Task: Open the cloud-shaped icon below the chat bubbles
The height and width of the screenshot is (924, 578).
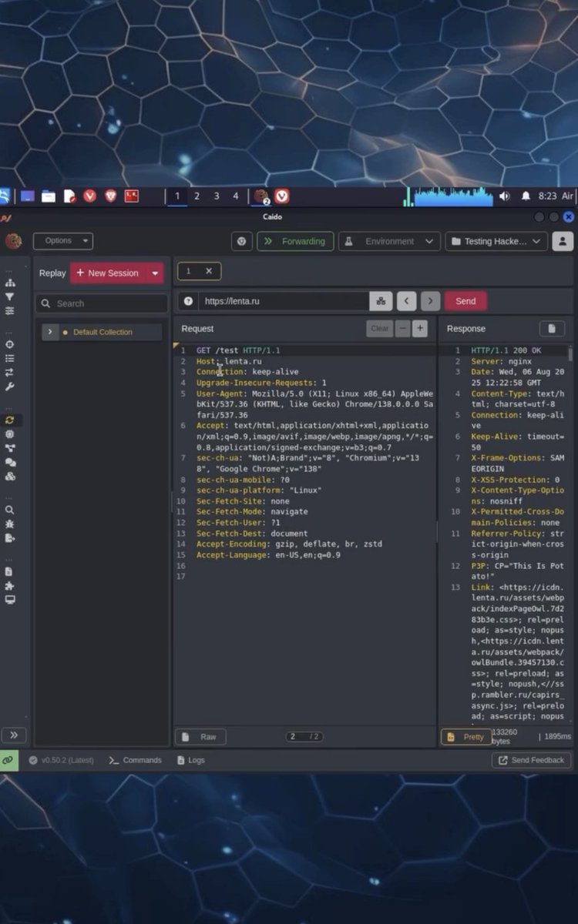Action: point(10,477)
